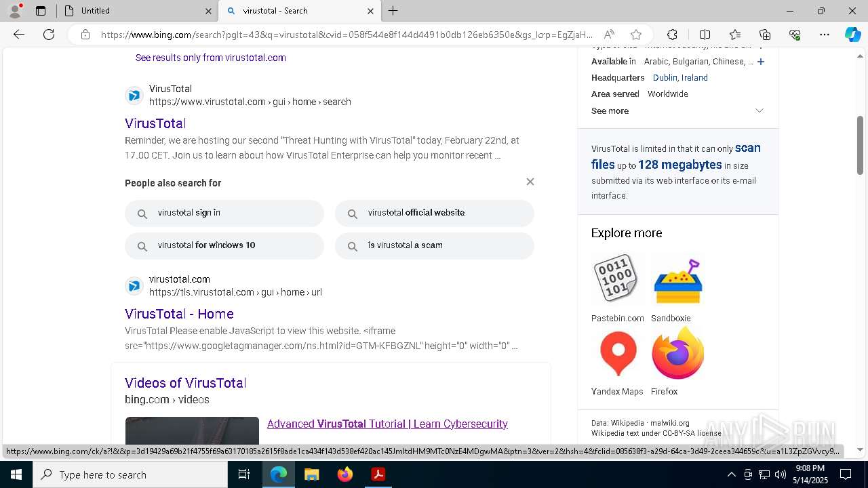Open the notification center
This screenshot has width=868, height=488.
[x=846, y=474]
